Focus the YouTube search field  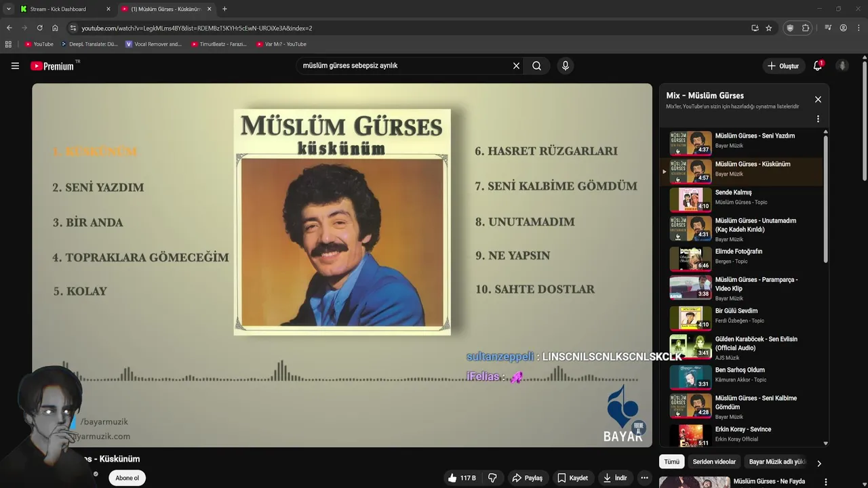403,66
